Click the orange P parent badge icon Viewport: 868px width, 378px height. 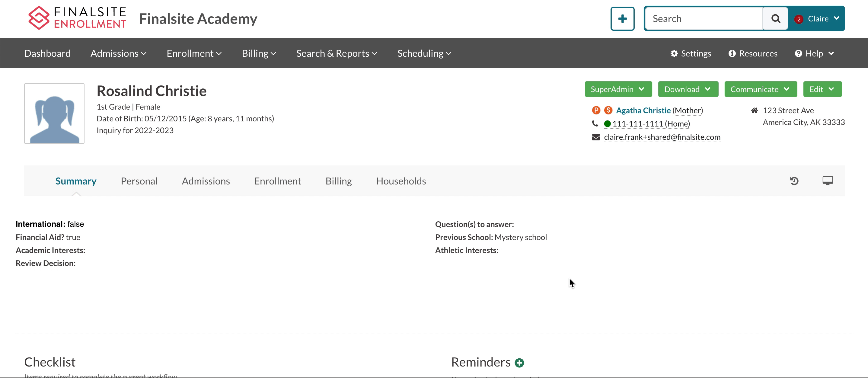click(x=596, y=110)
